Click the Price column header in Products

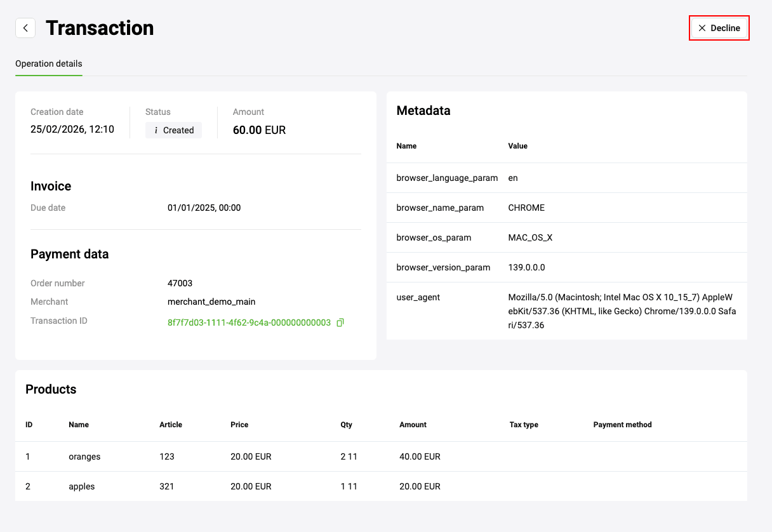[x=239, y=425]
